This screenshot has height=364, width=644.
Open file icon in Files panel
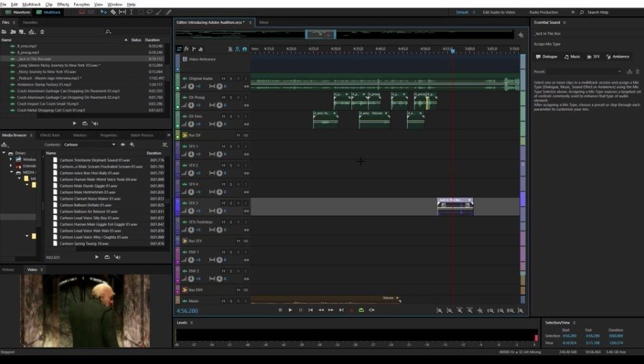[4, 32]
